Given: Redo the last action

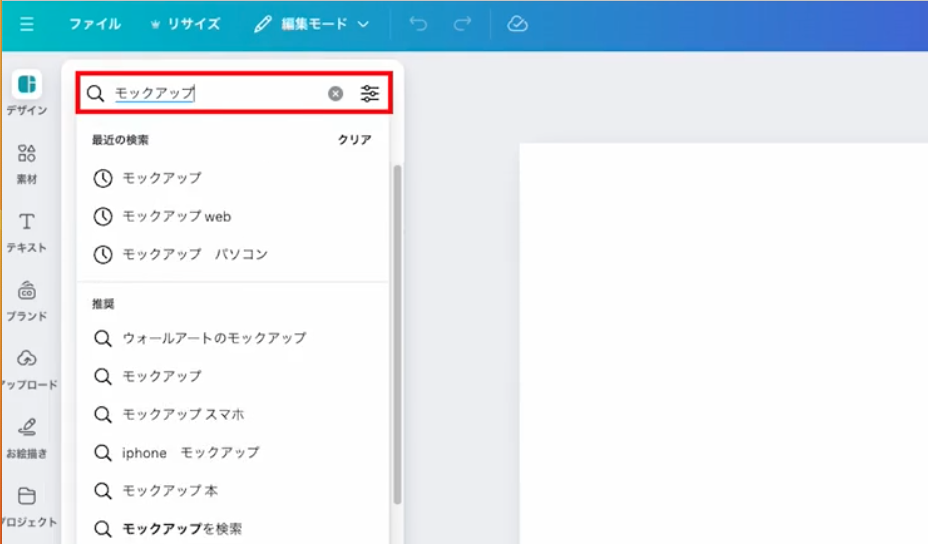Looking at the screenshot, I should (x=462, y=24).
